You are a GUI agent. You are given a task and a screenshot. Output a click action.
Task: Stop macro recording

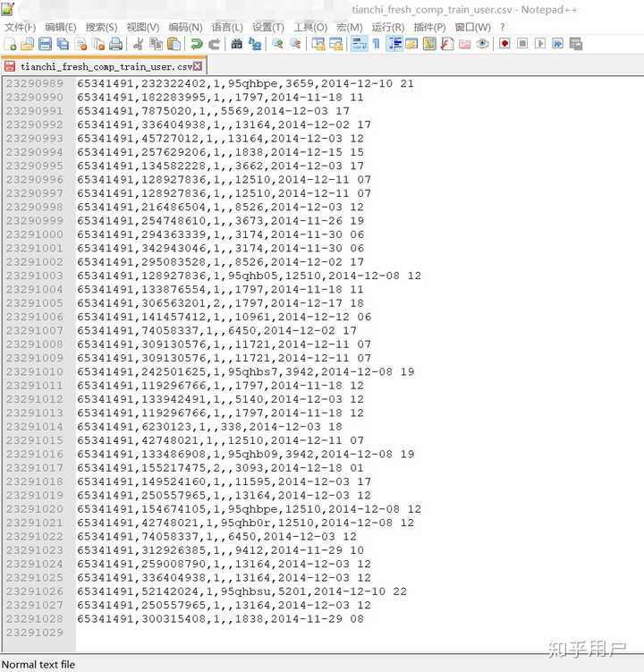click(x=522, y=44)
